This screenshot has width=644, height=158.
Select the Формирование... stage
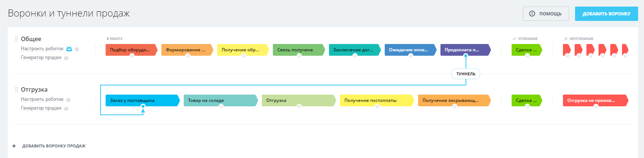pos(187,50)
